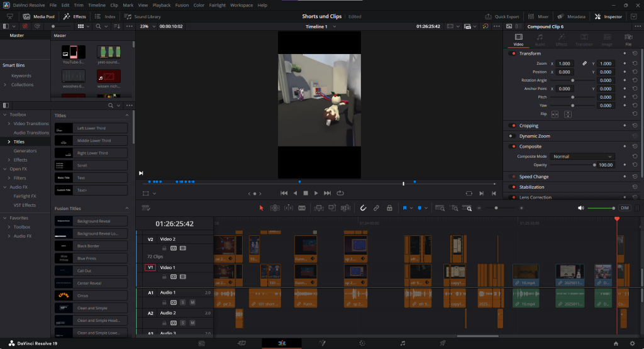Click the Opacity slider handle
This screenshot has height=349, width=644.
[594, 165]
